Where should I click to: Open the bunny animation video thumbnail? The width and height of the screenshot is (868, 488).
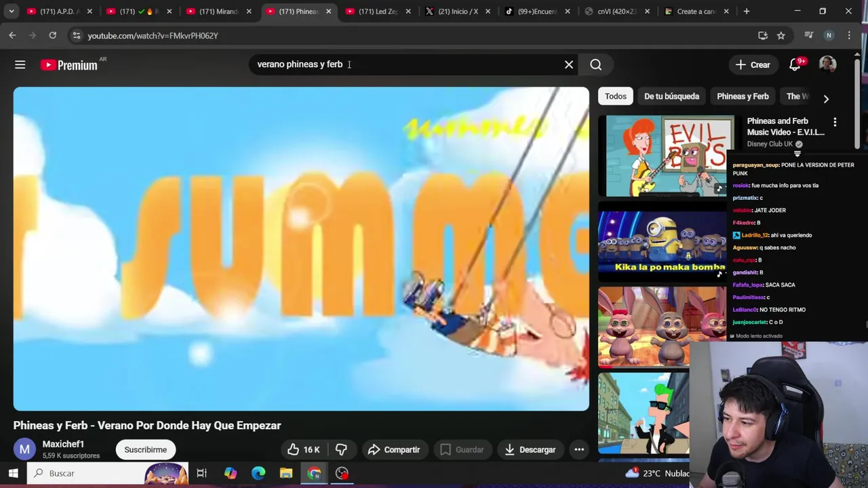point(662,327)
